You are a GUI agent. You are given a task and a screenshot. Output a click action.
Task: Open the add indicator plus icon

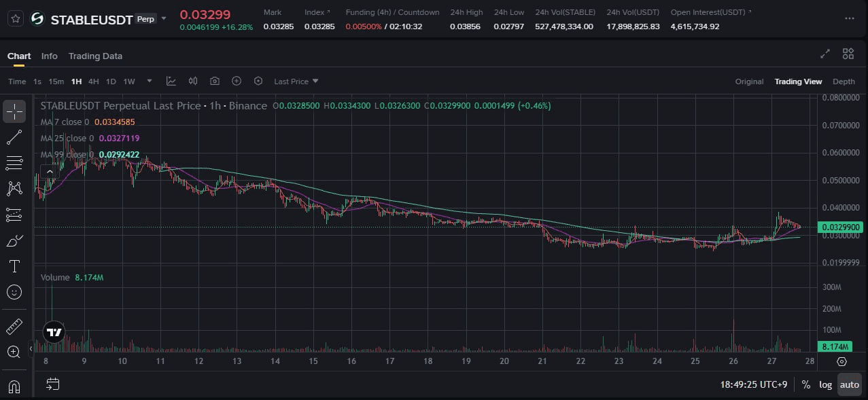pyautogui.click(x=237, y=81)
